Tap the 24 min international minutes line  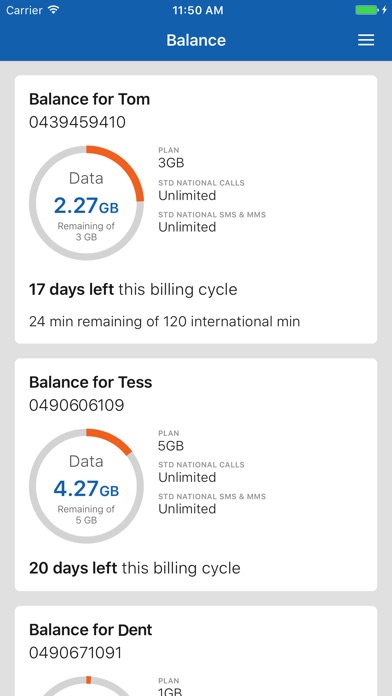[x=164, y=321]
